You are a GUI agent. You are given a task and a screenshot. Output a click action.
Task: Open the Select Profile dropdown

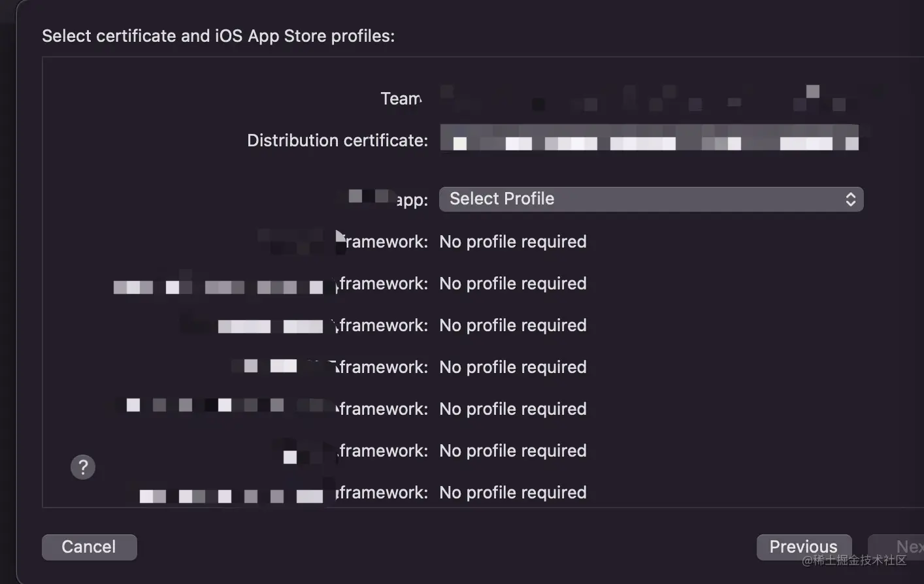point(650,199)
